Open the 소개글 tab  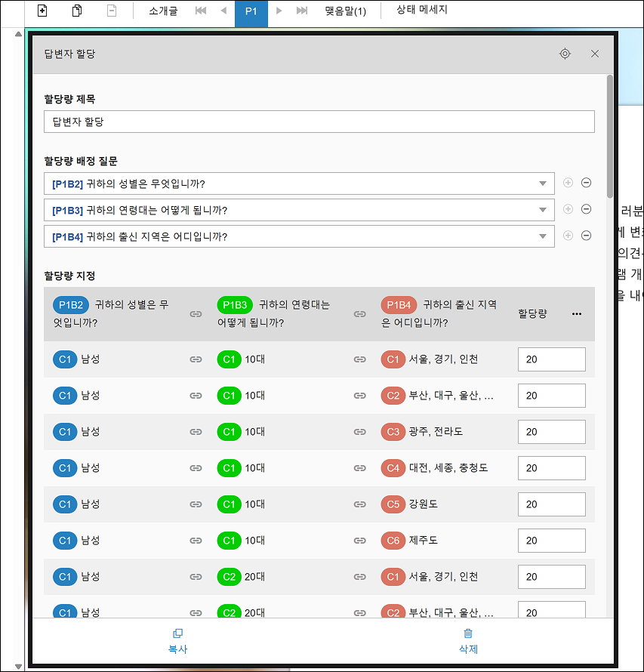point(163,11)
